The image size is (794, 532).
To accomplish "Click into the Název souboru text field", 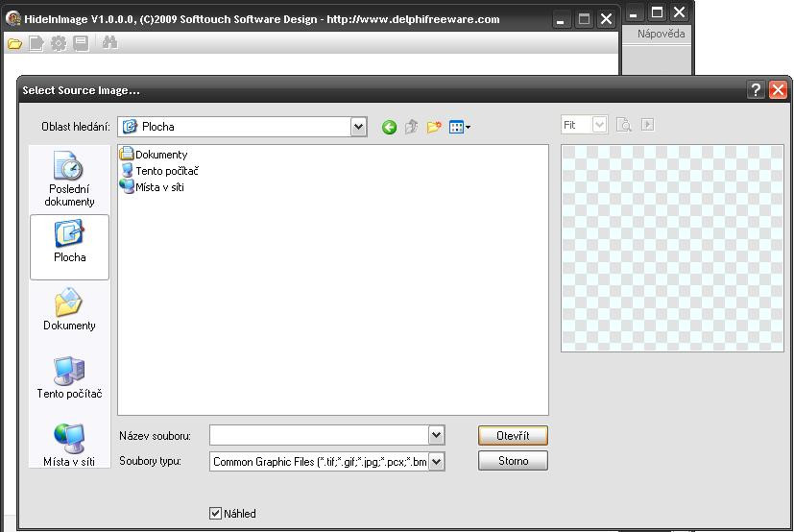I will [x=320, y=435].
